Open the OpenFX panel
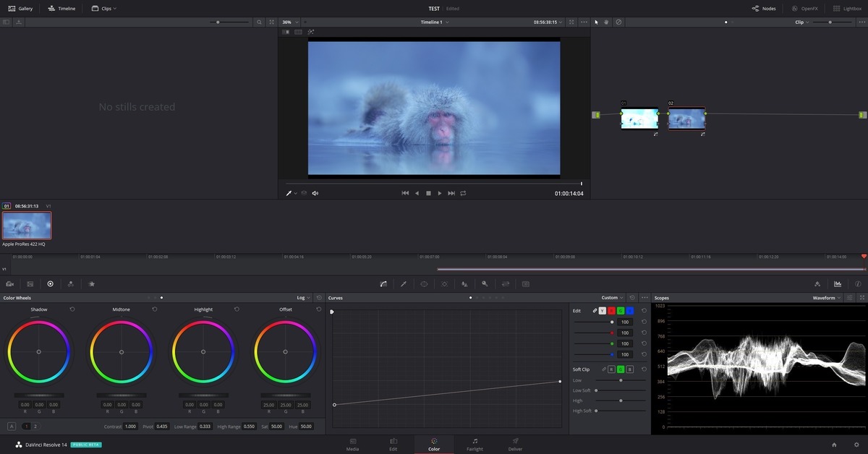The image size is (868, 454). point(804,9)
